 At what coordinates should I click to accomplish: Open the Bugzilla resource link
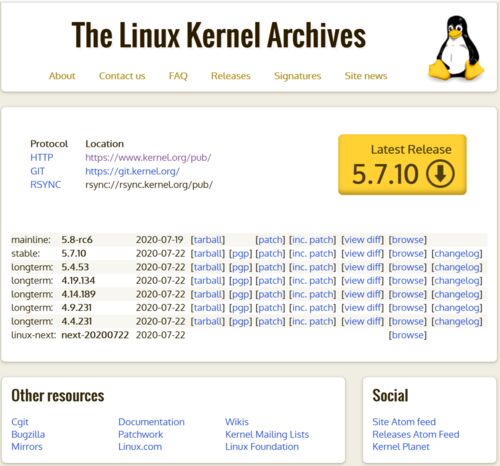coord(28,434)
